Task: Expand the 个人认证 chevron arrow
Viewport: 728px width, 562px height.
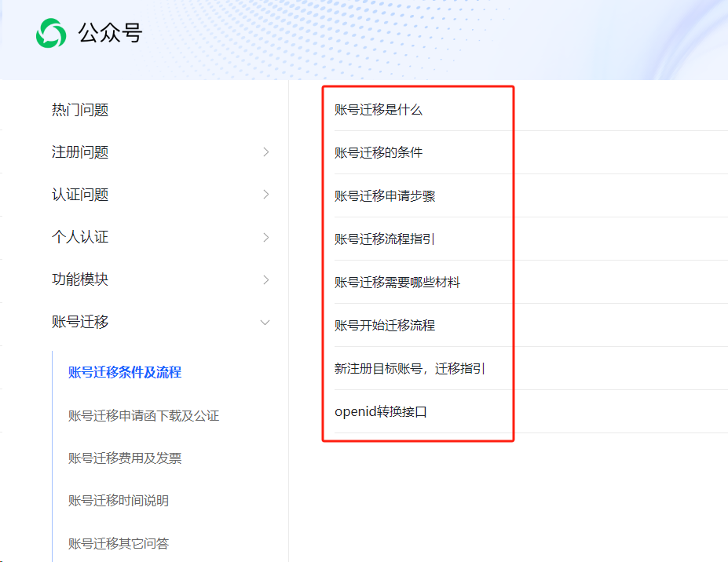Action: [x=266, y=237]
